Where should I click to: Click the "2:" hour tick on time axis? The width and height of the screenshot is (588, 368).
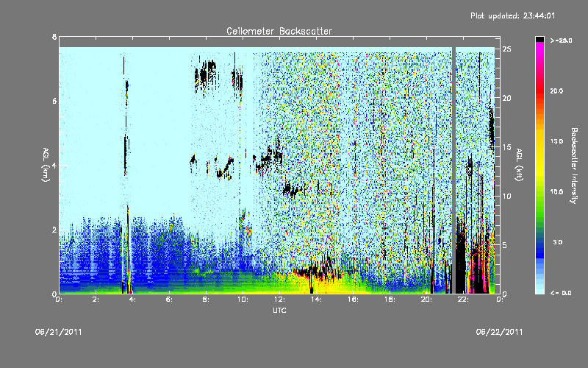[x=96, y=300]
